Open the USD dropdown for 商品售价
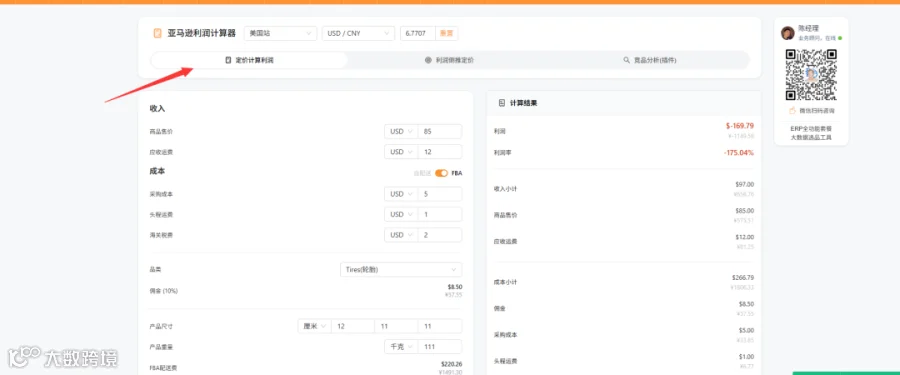 (401, 132)
